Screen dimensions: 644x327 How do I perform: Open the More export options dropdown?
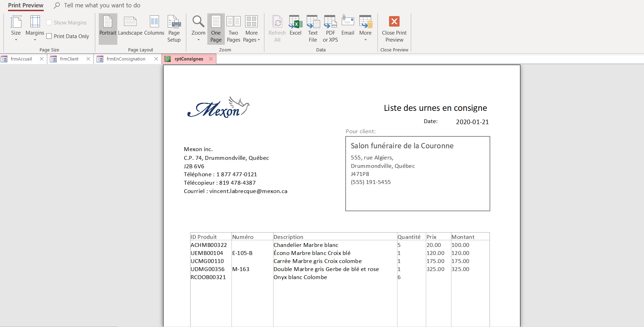(x=365, y=29)
